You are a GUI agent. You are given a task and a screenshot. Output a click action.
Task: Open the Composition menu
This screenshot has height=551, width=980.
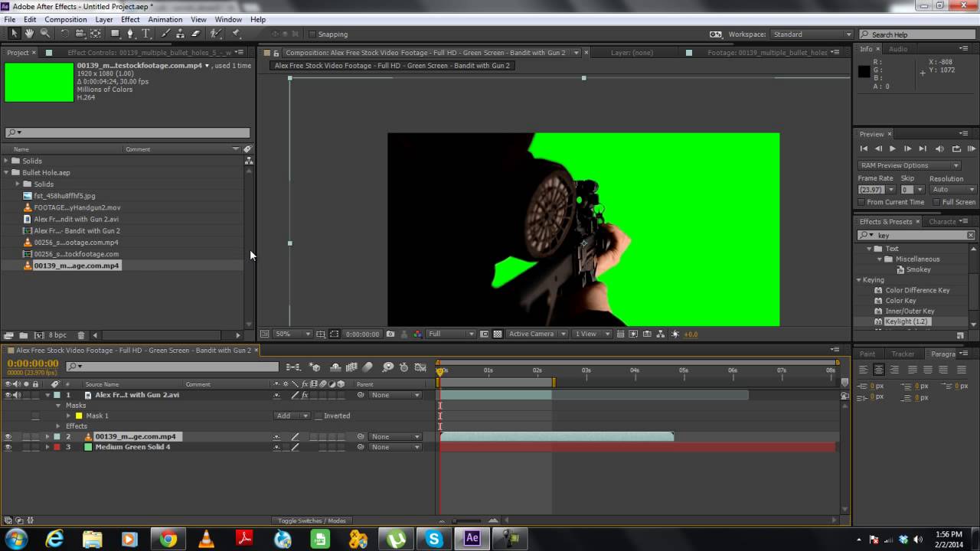click(65, 19)
